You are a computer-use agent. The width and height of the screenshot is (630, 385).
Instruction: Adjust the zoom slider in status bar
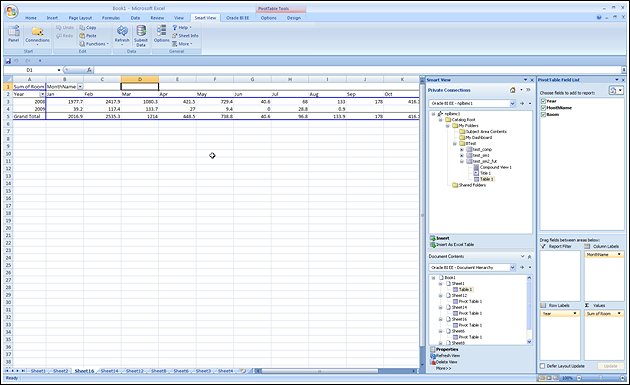click(601, 378)
